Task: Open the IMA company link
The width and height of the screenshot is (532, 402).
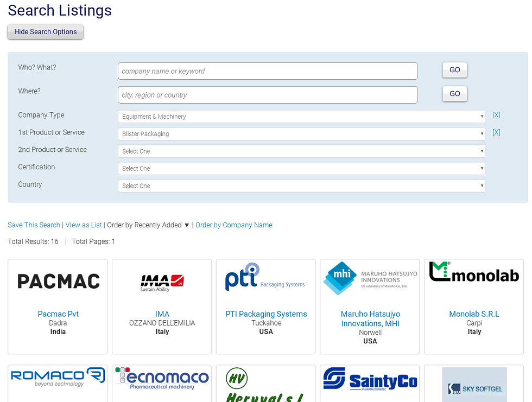Action: coord(162,314)
